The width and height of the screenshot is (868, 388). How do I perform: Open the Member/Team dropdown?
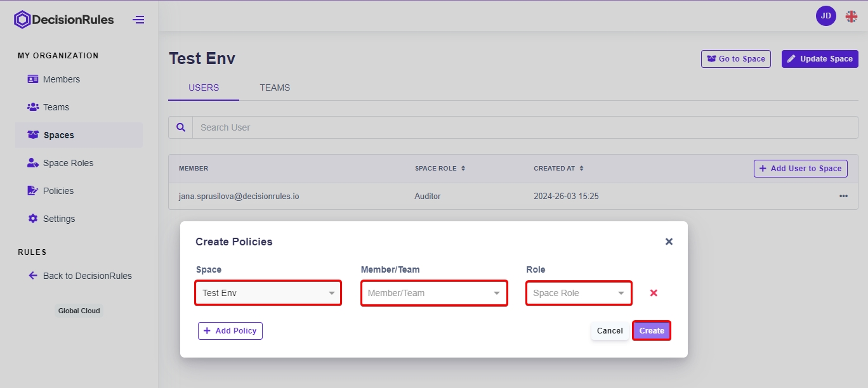tap(434, 293)
